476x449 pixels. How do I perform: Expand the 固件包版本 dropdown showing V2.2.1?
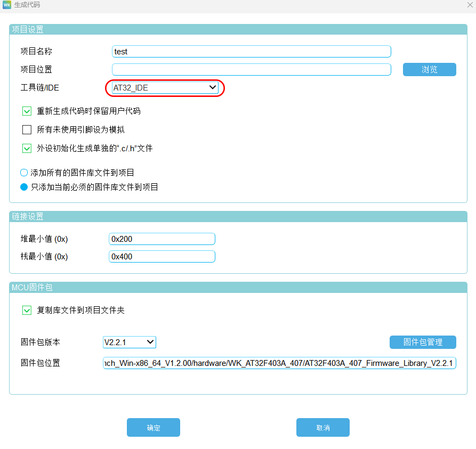click(130, 342)
